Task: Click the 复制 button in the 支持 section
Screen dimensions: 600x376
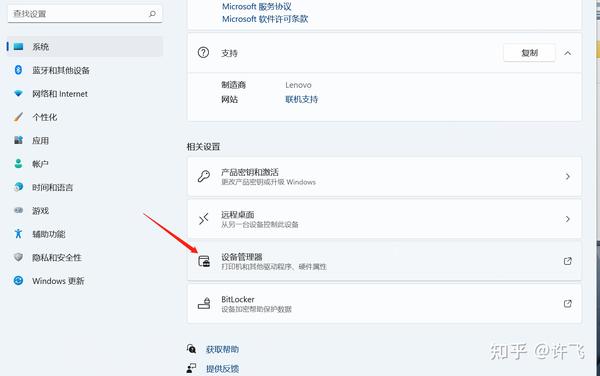Action: (x=530, y=53)
